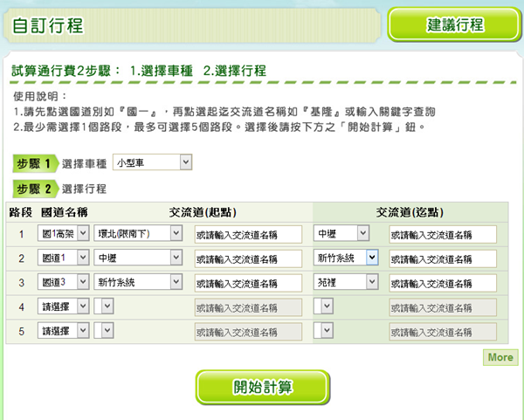Focus row 1 end interchange name input
The image size is (524, 420).
443,235
